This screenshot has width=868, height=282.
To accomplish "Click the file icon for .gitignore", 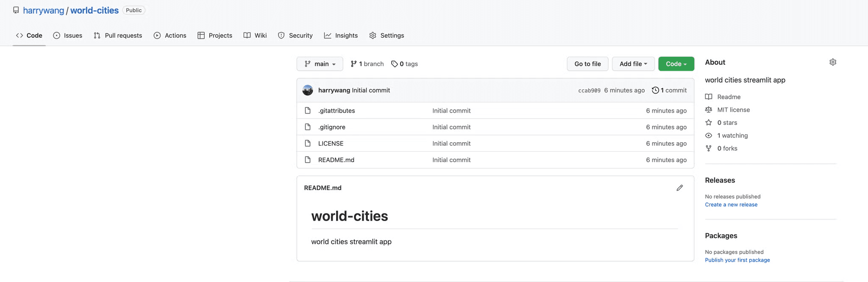I will tap(308, 127).
